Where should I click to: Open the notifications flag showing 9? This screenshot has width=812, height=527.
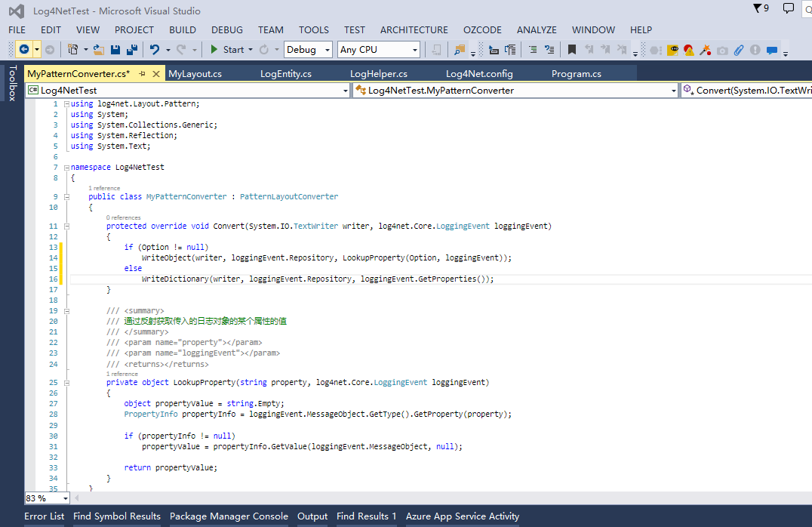(x=761, y=8)
